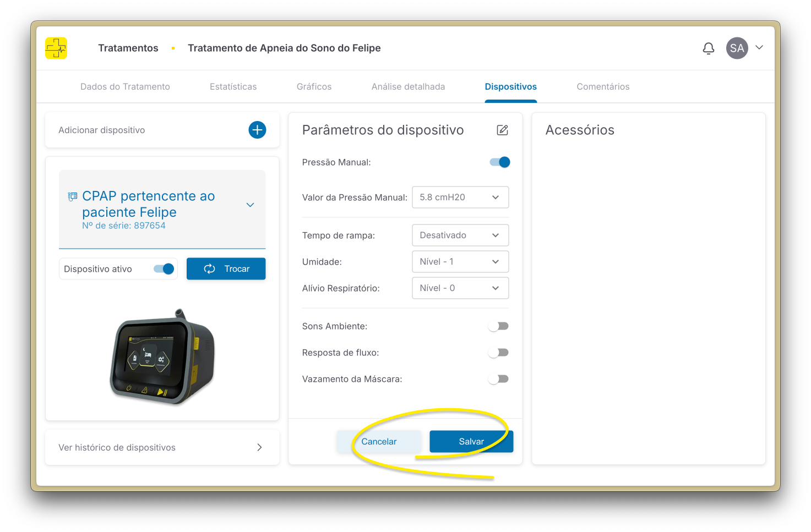Change the Umidade level dropdown
Viewport: 811px width, 532px height.
(460, 261)
